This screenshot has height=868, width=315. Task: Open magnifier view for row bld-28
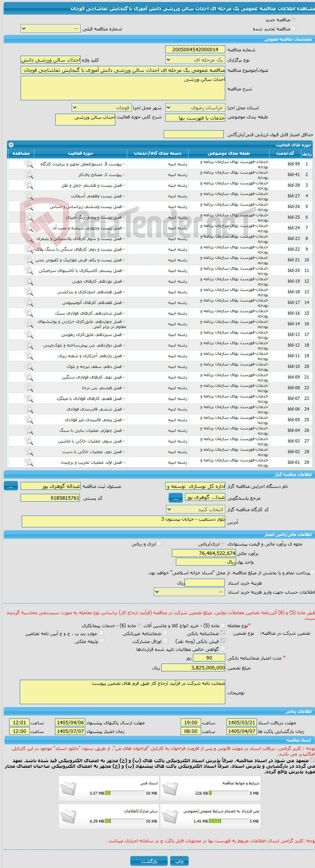pos(28,185)
